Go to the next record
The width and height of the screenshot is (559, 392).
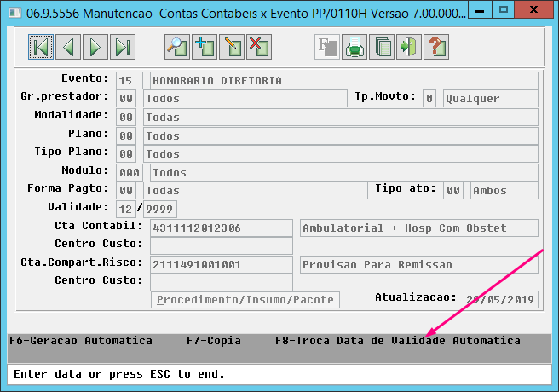tap(95, 47)
